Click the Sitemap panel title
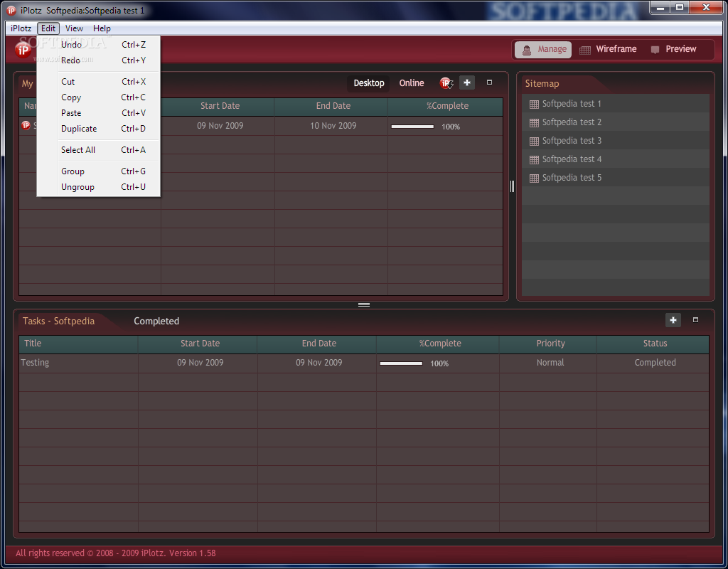This screenshot has height=569, width=728. point(542,84)
